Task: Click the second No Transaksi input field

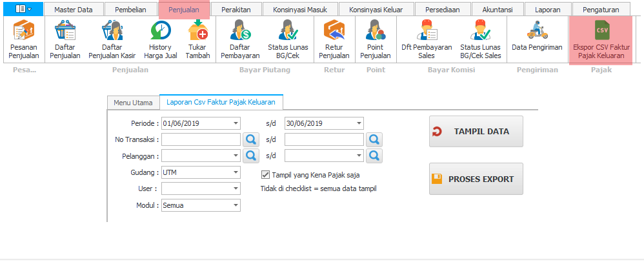Action: coord(324,139)
